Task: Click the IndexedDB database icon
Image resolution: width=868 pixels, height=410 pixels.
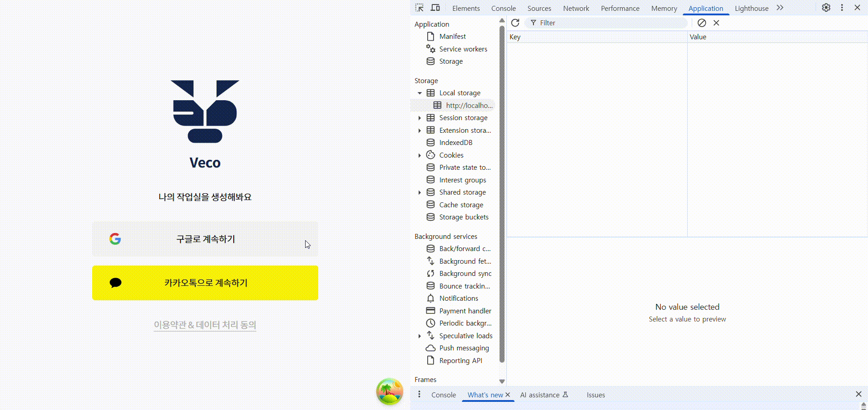Action: tap(430, 142)
